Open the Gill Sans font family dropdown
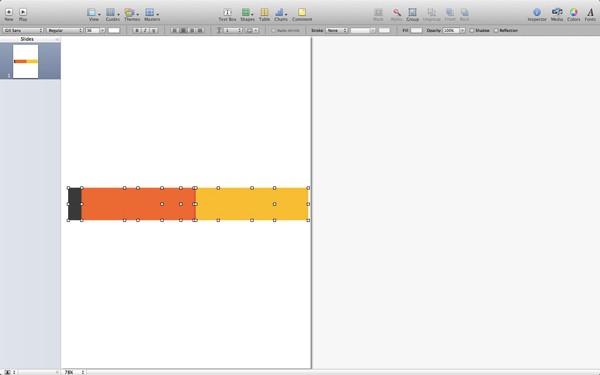This screenshot has height=375, width=600. click(23, 30)
